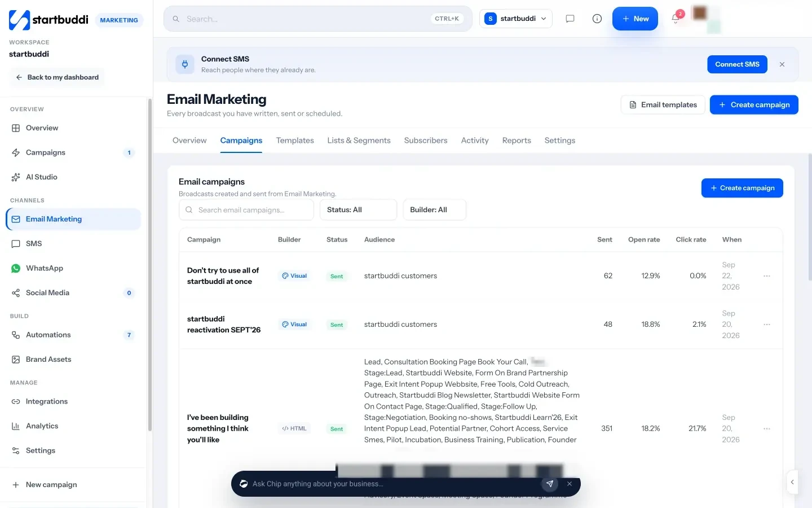Open the chat messages icon in top bar
Image resolution: width=812 pixels, height=508 pixels.
tap(570, 19)
